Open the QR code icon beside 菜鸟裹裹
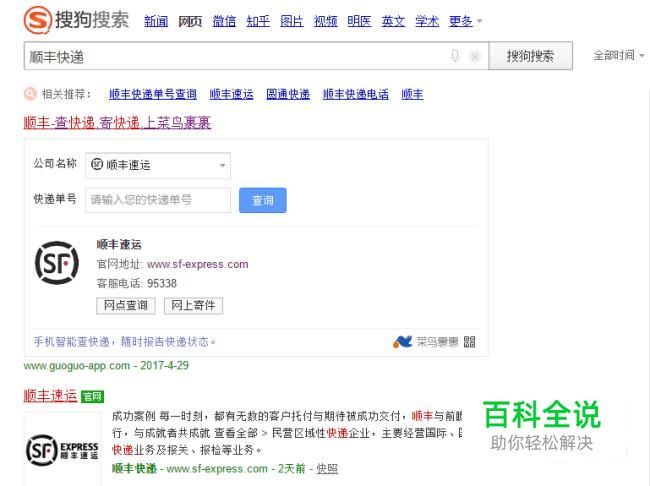Viewport: 650px width, 486px height. (x=469, y=342)
